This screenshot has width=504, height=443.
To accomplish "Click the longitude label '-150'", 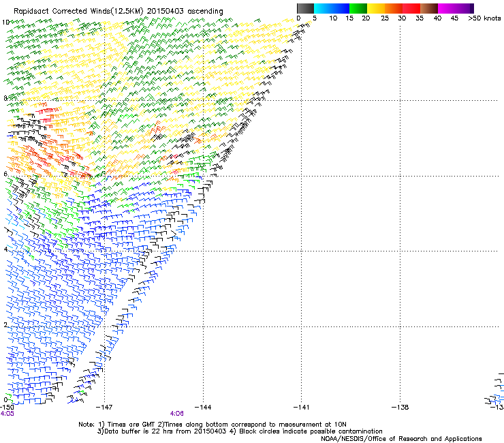I will pos(7,408).
